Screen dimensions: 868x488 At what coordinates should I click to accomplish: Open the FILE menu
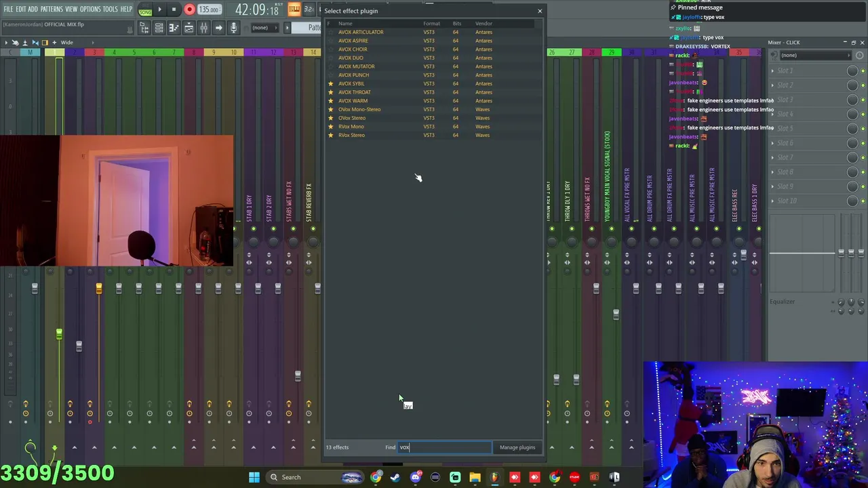8,9
